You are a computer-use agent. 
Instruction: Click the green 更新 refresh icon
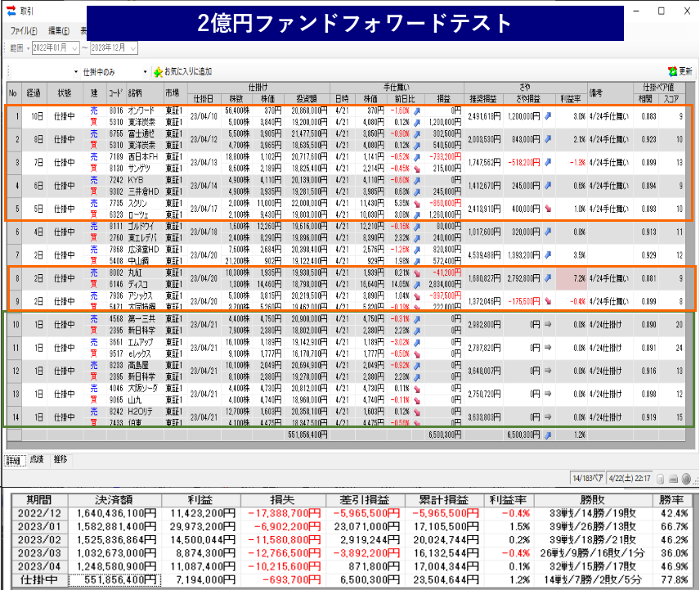672,71
